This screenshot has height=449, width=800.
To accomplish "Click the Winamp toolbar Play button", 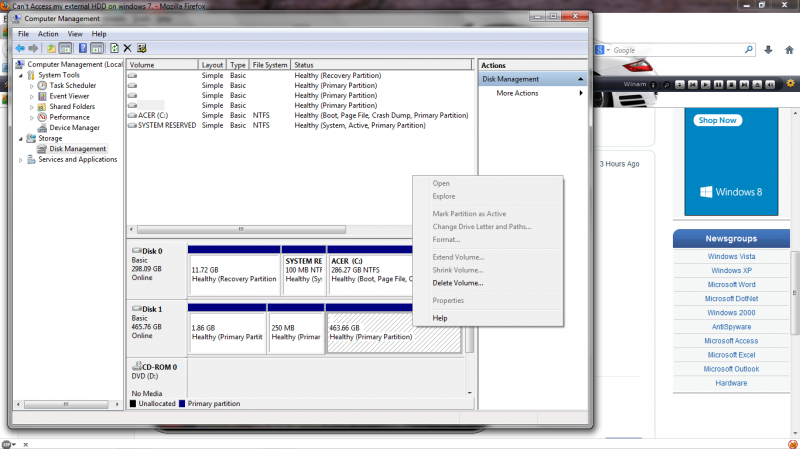I will (x=705, y=85).
